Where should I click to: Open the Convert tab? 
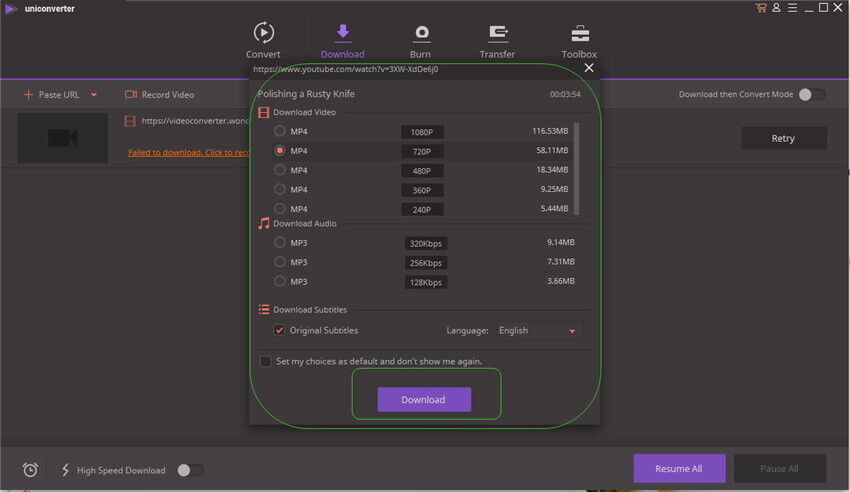click(x=263, y=40)
